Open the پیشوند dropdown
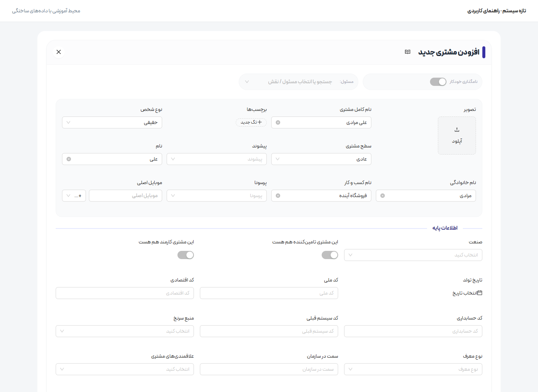The image size is (538, 392). click(x=217, y=159)
